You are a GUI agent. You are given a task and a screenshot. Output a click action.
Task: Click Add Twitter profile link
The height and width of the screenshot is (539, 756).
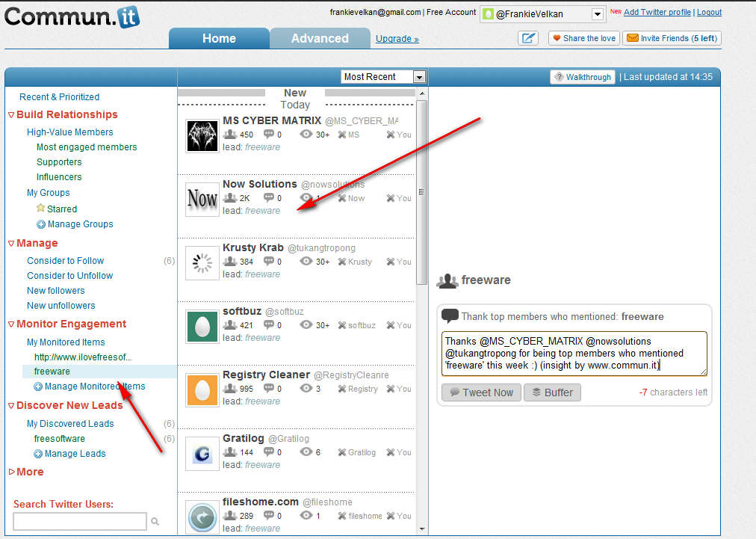click(657, 12)
